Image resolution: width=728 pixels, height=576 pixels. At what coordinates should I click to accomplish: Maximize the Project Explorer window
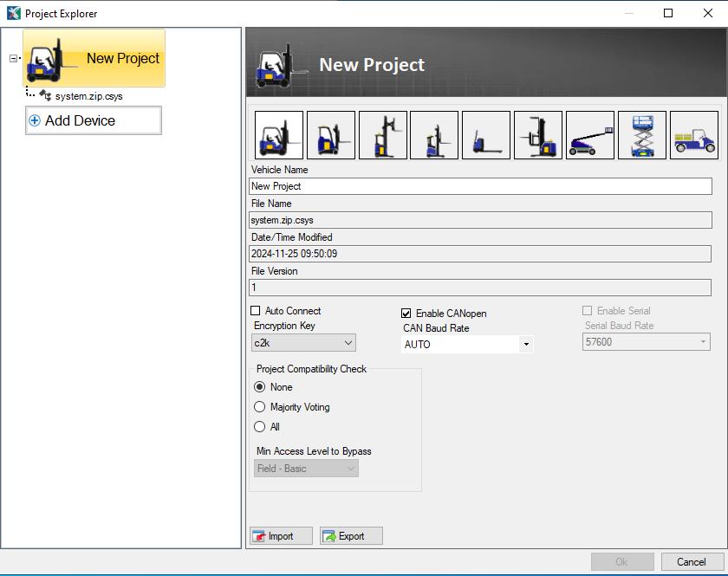coord(668,13)
